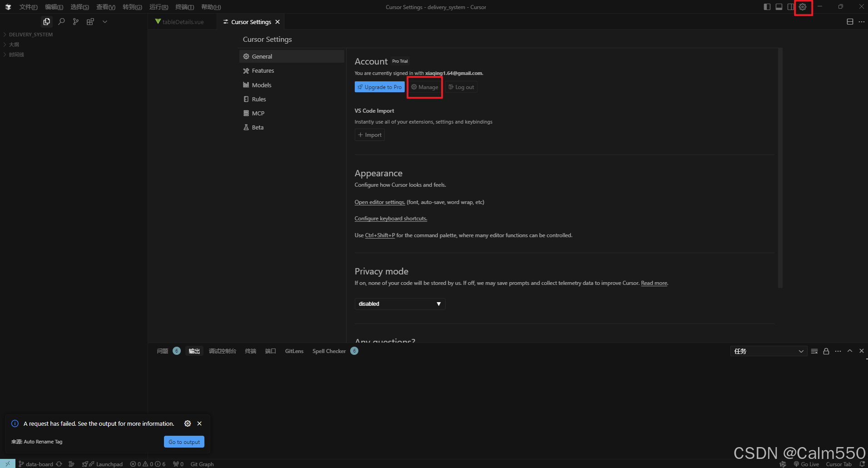Select Features settings category

click(292, 70)
